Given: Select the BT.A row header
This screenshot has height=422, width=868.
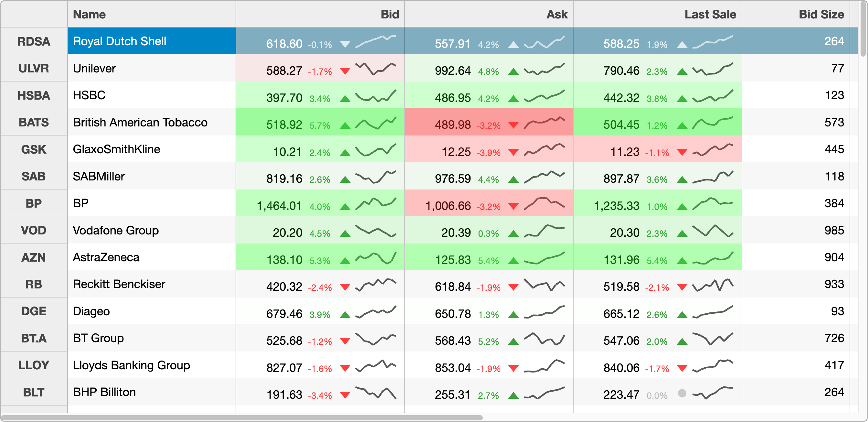Looking at the screenshot, I should [x=34, y=338].
